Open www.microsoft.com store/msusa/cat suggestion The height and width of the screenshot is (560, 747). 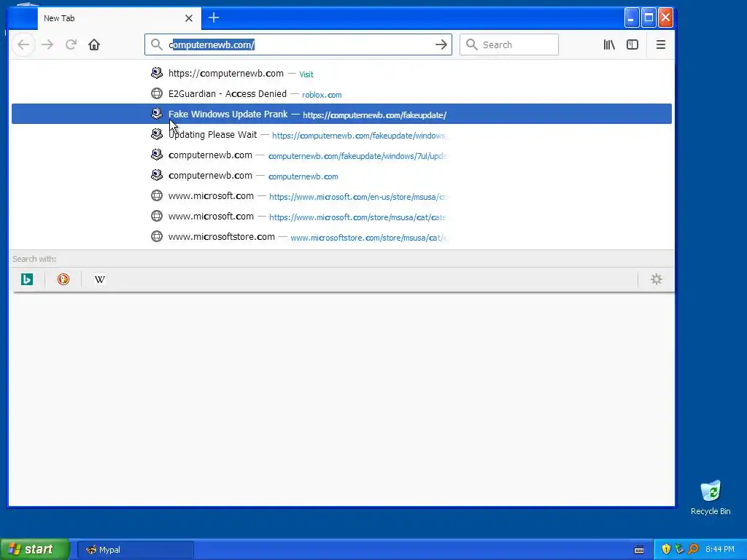tap(341, 217)
